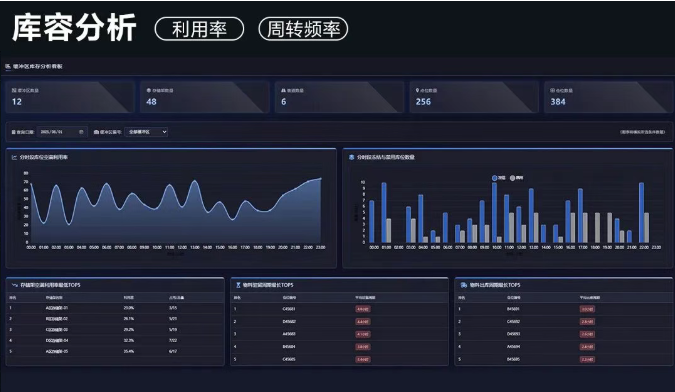Click the 2025 date input field
This screenshot has width=675, height=392.
coord(62,132)
